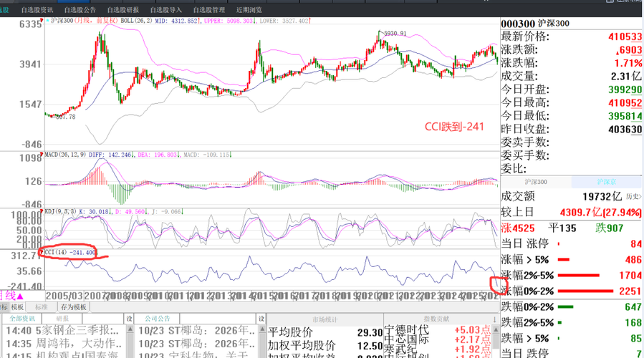Click the 平均股价 29.30 statistic row
Viewport: 644px width, 358px height.
point(325,332)
